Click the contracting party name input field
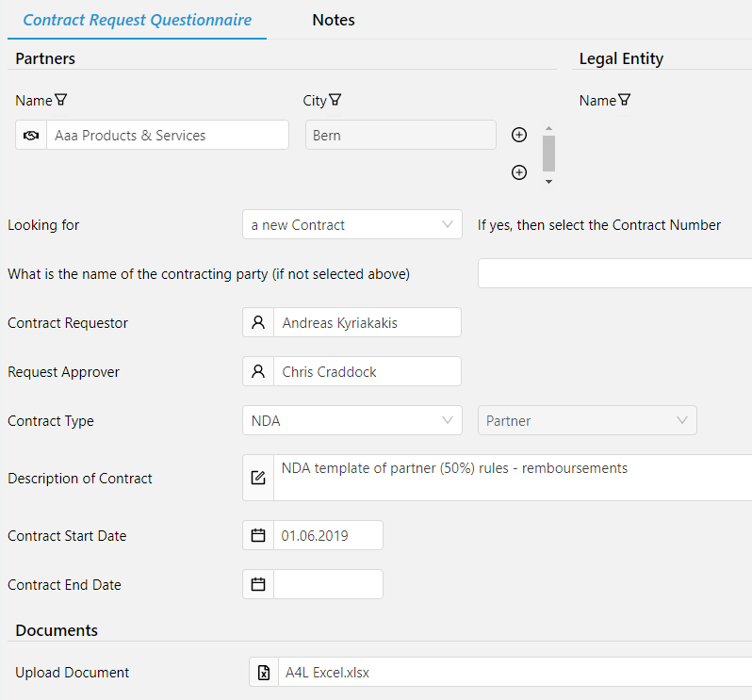Viewport: 752px width, 700px height. pyautogui.click(x=614, y=274)
